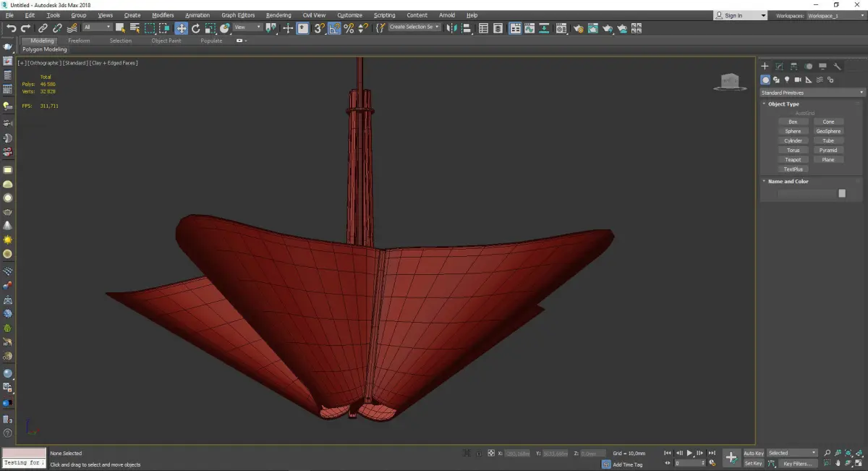The width and height of the screenshot is (868, 471).
Task: Switch to the Motion panel tab icon
Action: point(809,67)
